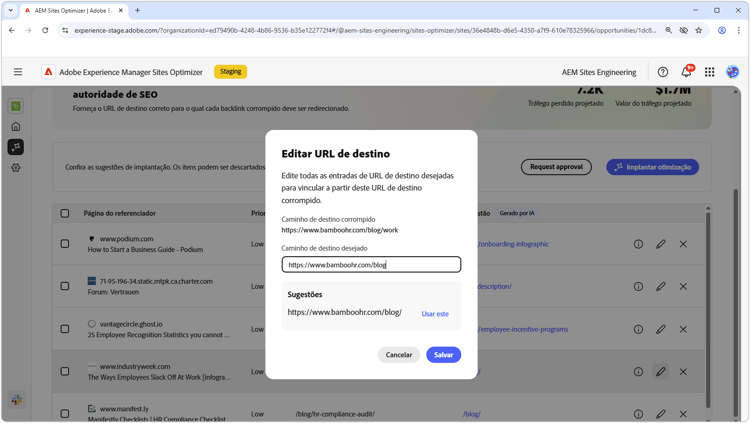Toggle the select-all checkbox in table header
This screenshot has height=423, width=750.
[65, 213]
